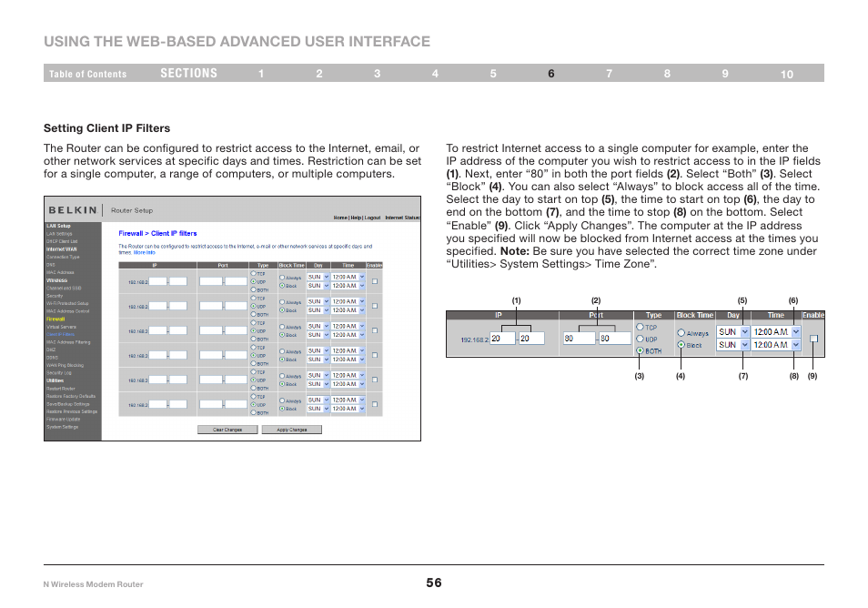Viewport: 868px width, 608px height.
Task: Click the Apply Changes button
Action: pyautogui.click(x=292, y=430)
